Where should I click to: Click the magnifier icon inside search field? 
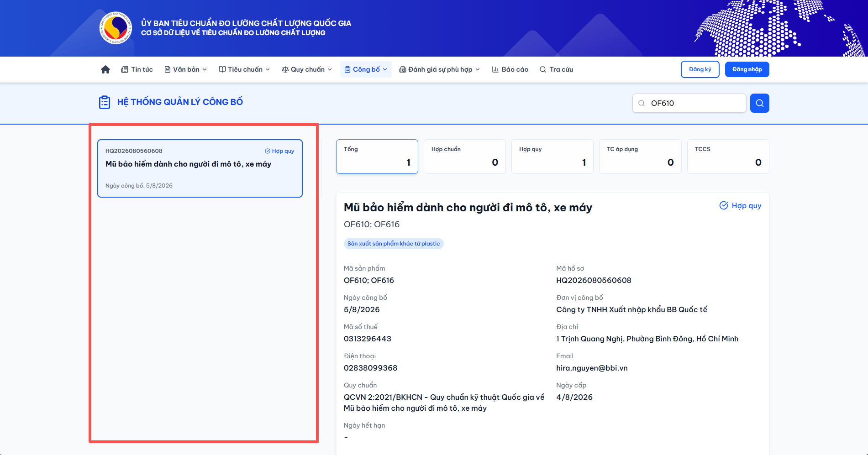pyautogui.click(x=642, y=103)
